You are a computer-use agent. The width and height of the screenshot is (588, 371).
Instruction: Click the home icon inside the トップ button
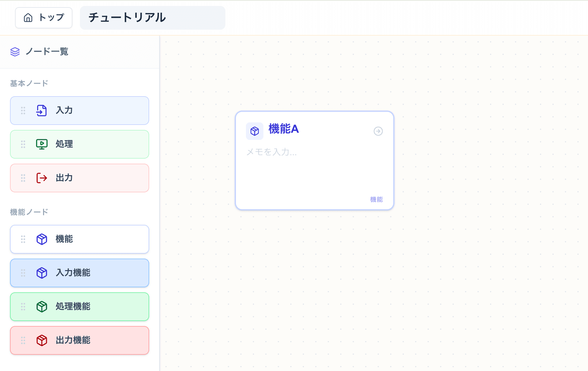coord(29,18)
